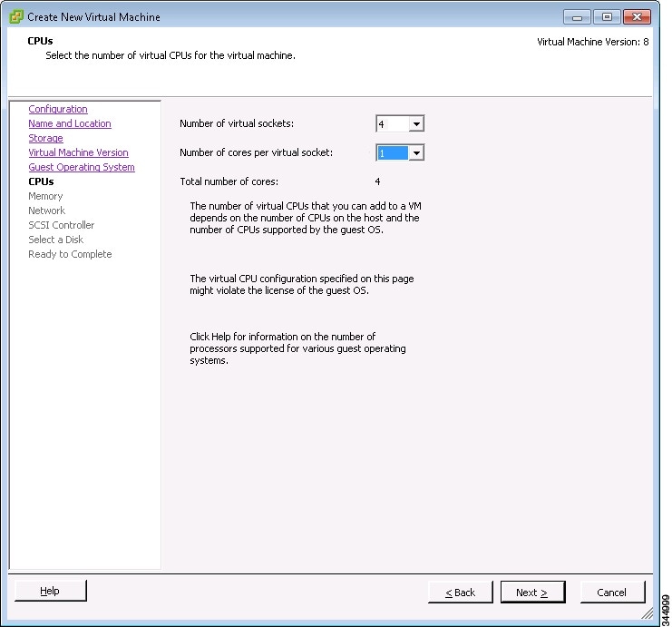Open the cores per virtual socket dropdown arrow
The image size is (672, 627).
(416, 153)
